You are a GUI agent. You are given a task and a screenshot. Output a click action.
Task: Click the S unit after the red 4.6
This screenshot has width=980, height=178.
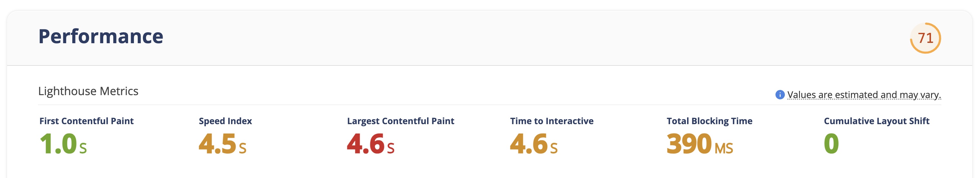coord(390,148)
